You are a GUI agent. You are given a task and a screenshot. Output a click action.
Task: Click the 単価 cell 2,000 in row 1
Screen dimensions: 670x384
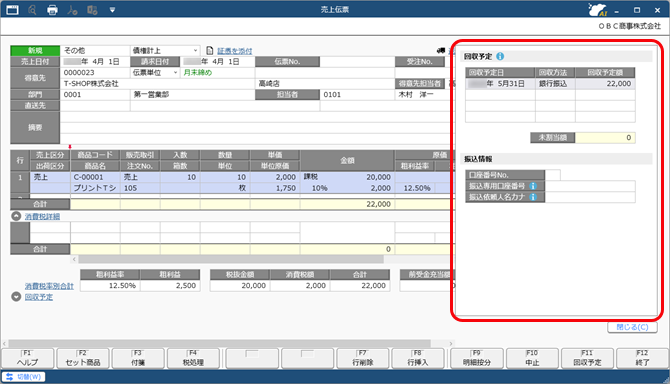275,177
